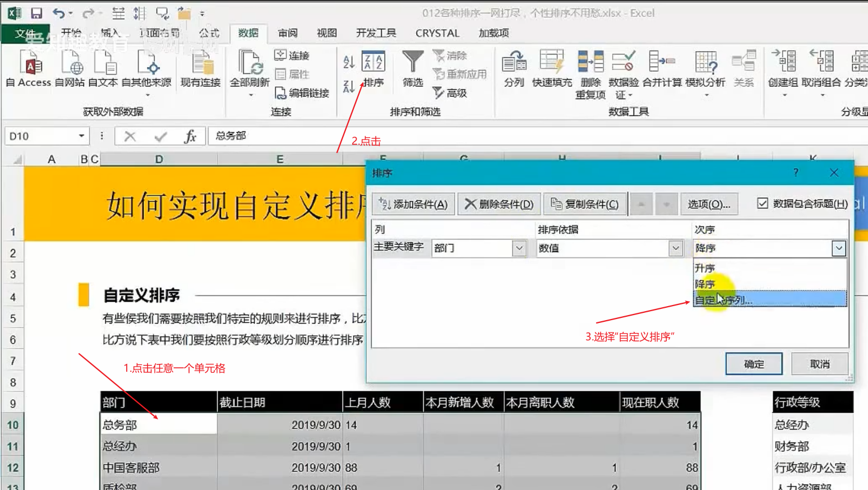Click 选项(O)... button
Image resolution: width=868 pixels, height=490 pixels.
click(709, 204)
